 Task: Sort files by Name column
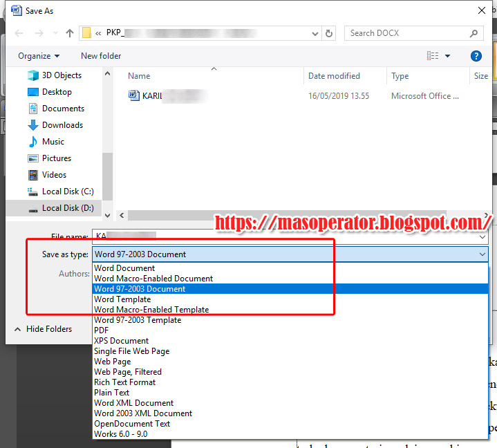tap(139, 76)
